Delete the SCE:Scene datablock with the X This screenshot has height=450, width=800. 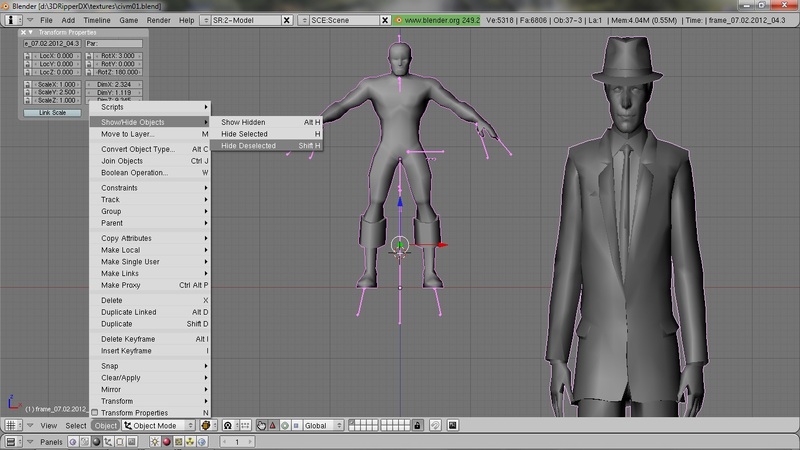pos(385,20)
